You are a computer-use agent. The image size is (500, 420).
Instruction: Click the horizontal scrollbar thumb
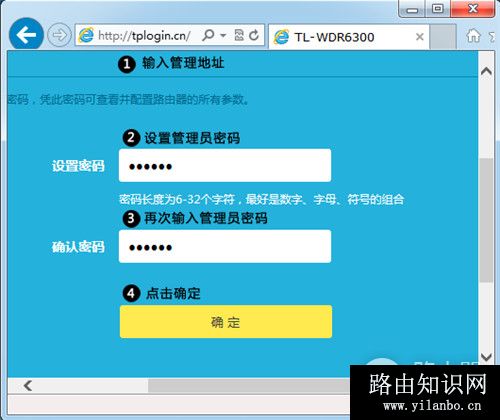[249, 386]
